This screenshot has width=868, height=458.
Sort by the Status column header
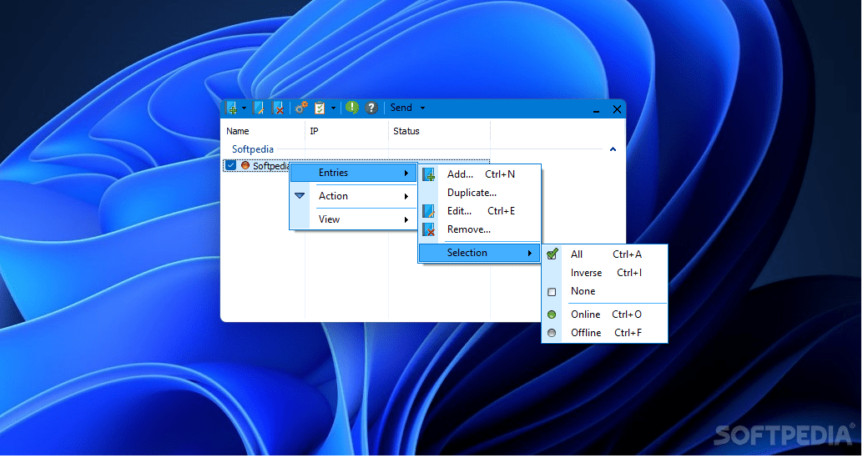point(406,132)
